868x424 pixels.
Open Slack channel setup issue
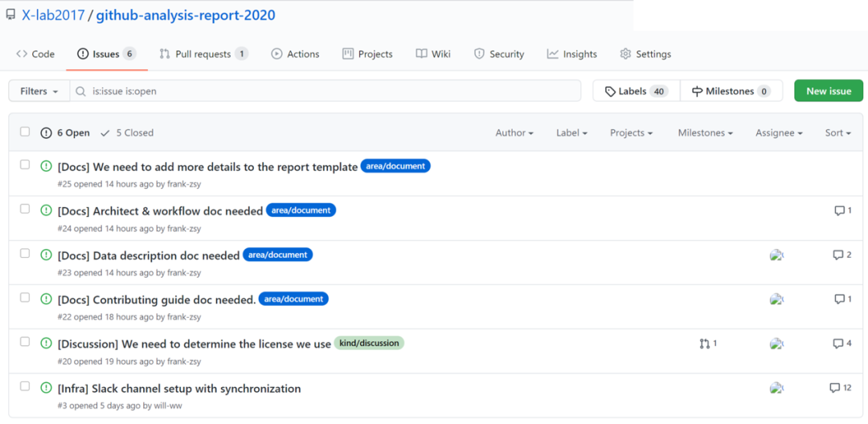click(x=179, y=389)
